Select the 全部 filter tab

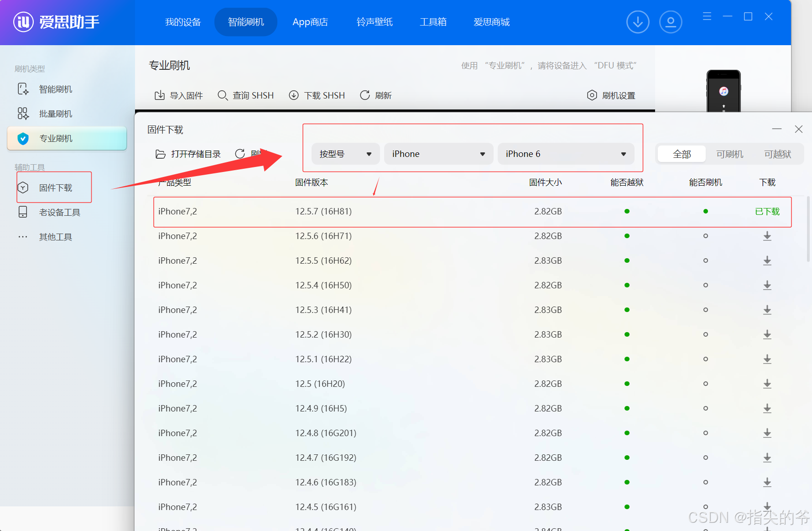pyautogui.click(x=682, y=154)
